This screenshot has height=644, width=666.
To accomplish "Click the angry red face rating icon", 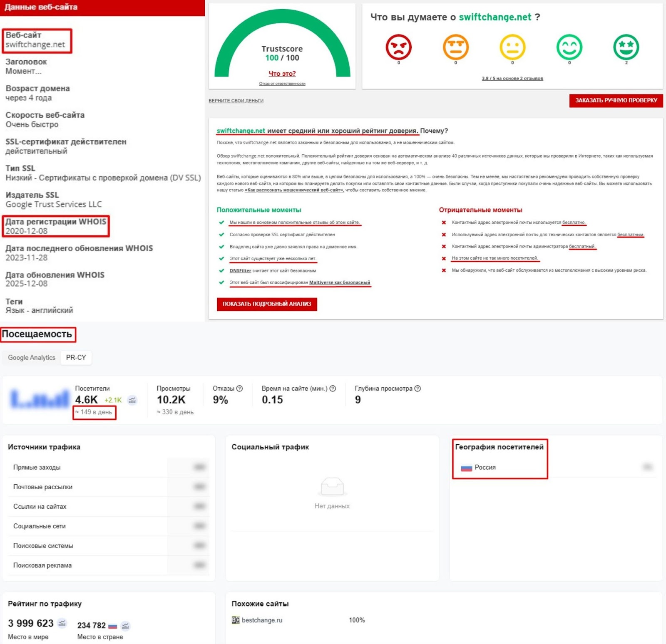I will [x=398, y=47].
